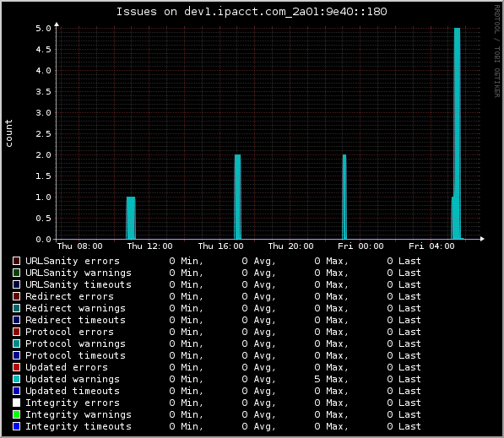Click the cyan bar after Thu 16:00
This screenshot has width=504, height=438.
tap(237, 197)
